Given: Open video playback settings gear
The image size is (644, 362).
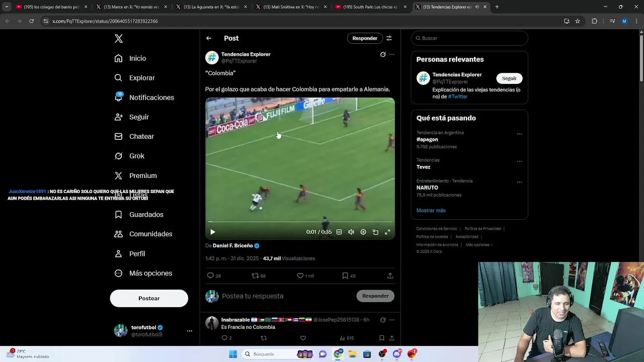Looking at the screenshot, I should point(363,232).
